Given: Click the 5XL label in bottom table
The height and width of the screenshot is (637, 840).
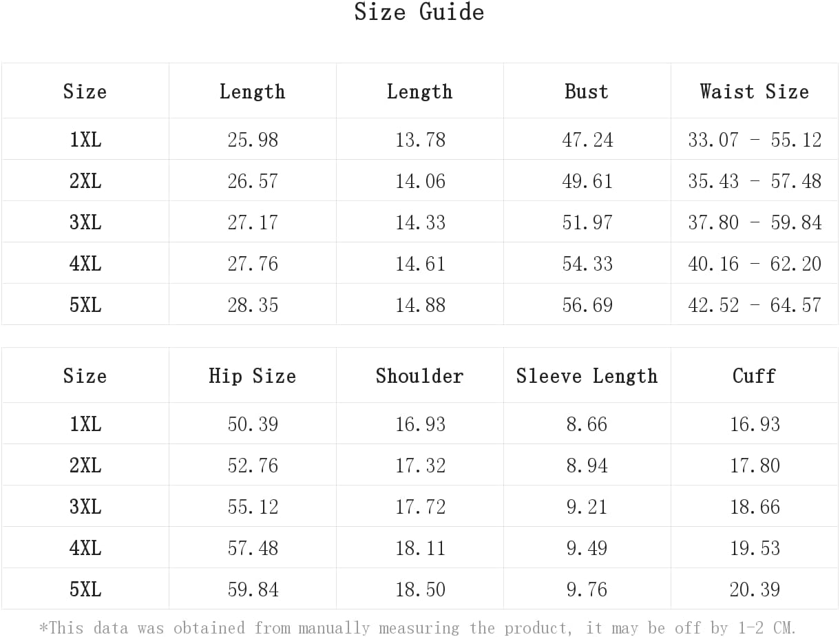Looking at the screenshot, I should [x=85, y=589].
